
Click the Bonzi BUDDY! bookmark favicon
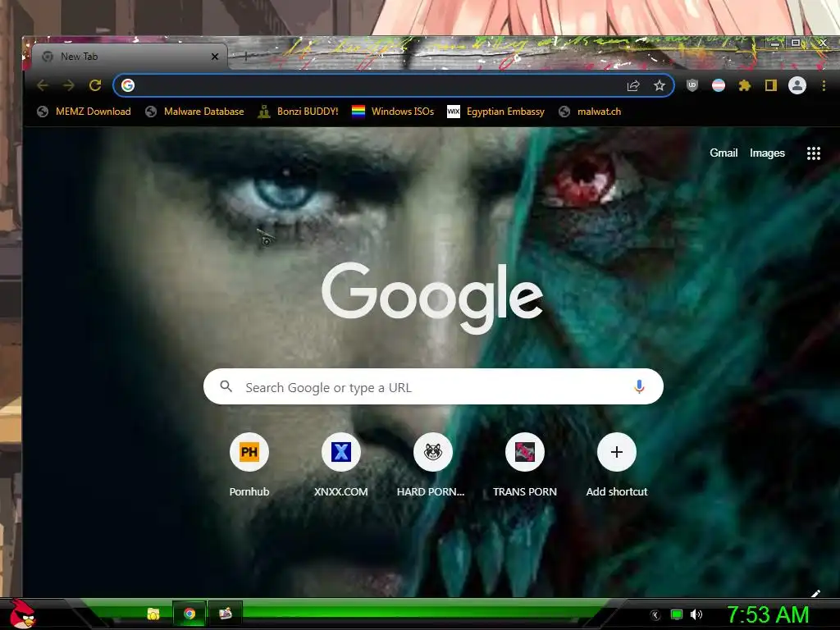(x=263, y=112)
